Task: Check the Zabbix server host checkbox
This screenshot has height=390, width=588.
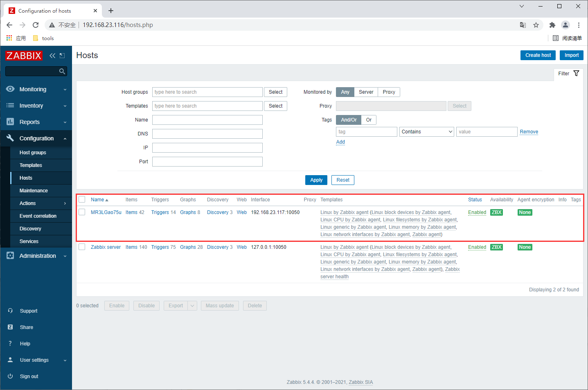Action: pyautogui.click(x=82, y=247)
